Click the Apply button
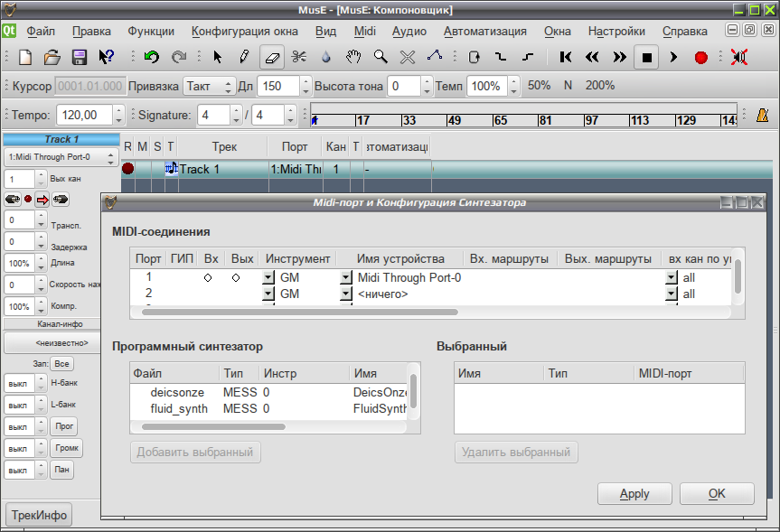This screenshot has width=780, height=532. (634, 494)
